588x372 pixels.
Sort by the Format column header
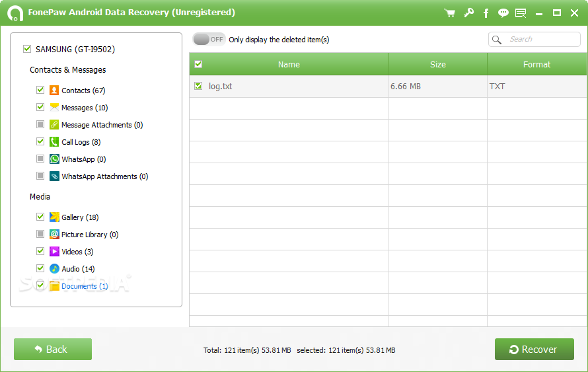(x=536, y=64)
